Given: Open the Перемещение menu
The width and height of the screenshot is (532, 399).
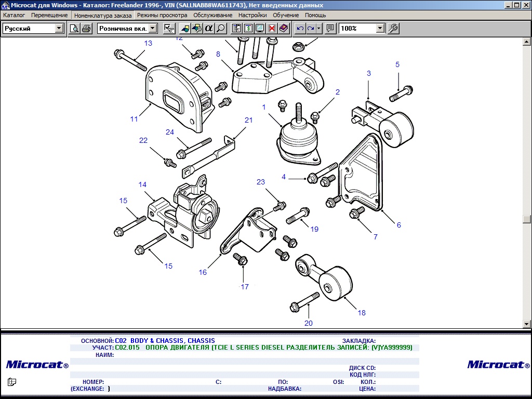Looking at the screenshot, I should 49,15.
